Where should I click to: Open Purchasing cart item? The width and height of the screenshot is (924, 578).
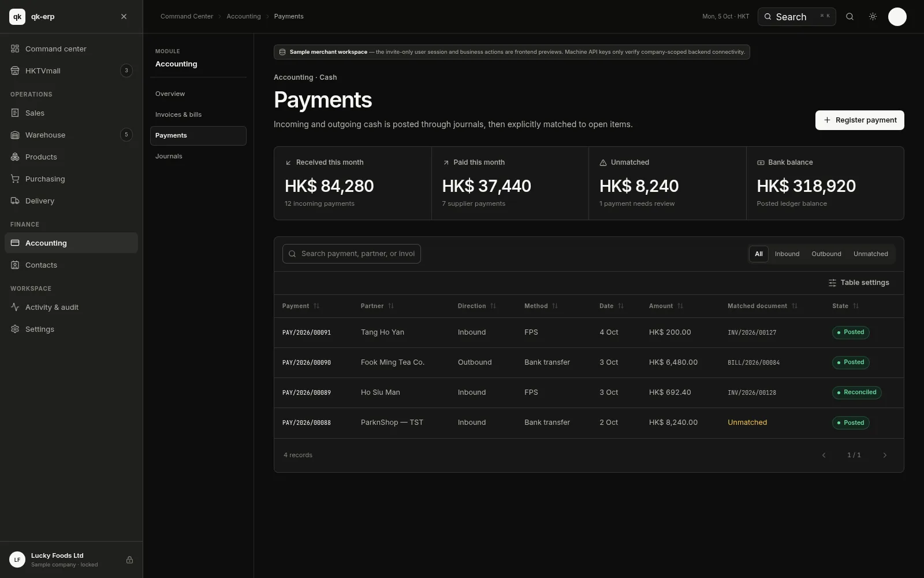click(71, 179)
